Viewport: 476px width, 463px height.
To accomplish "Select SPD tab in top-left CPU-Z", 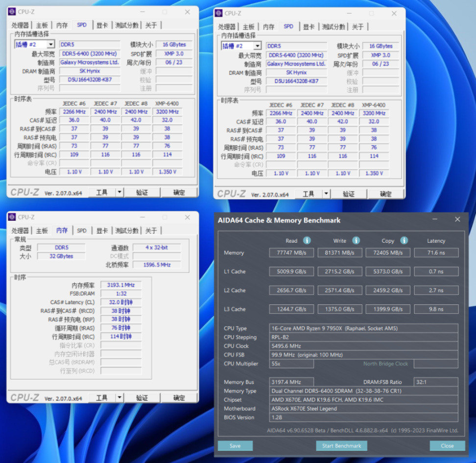I will [82, 25].
